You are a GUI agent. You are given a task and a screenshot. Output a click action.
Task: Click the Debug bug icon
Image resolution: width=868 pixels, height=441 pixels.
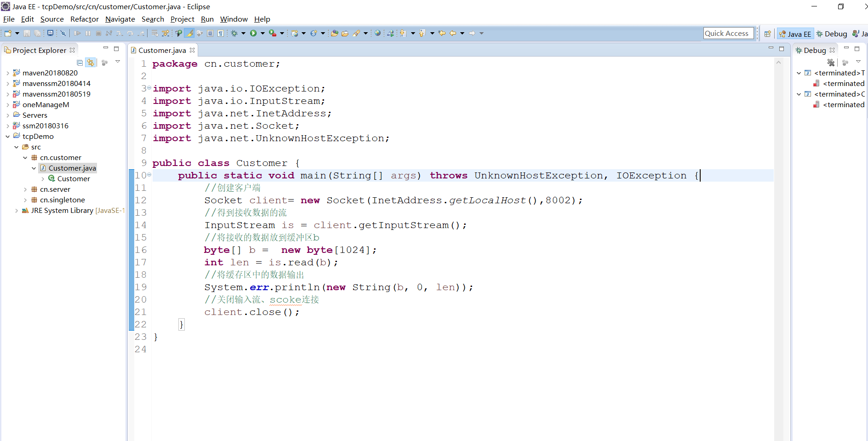[234, 33]
